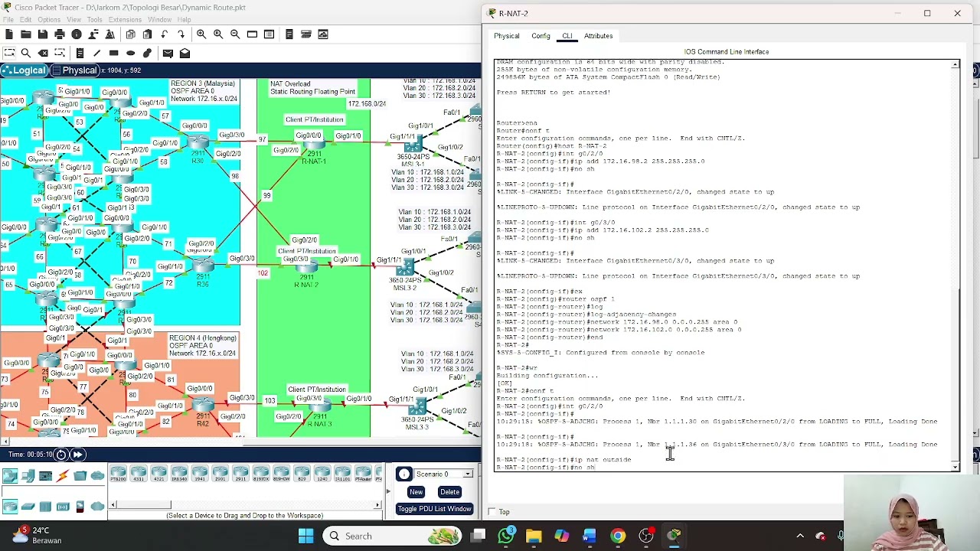Click the New file icon in toolbar
Viewport: 980px width, 551px height.
click(x=8, y=34)
